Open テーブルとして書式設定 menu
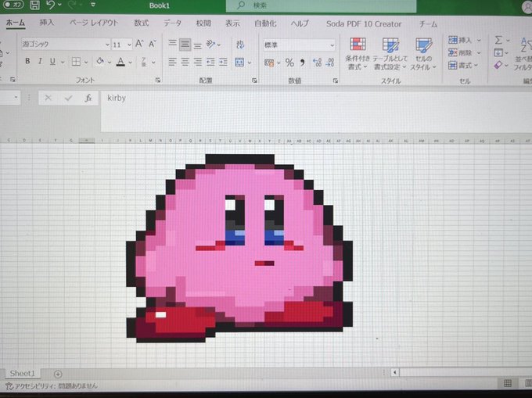 (390, 54)
